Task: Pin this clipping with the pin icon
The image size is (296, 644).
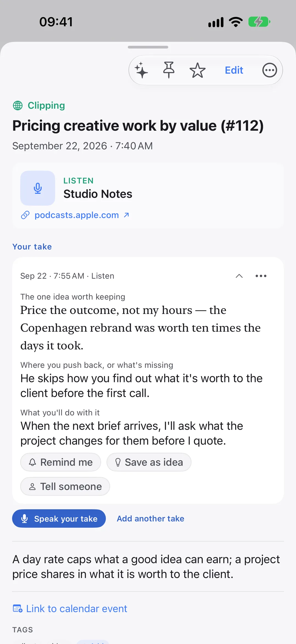Action: tap(169, 70)
